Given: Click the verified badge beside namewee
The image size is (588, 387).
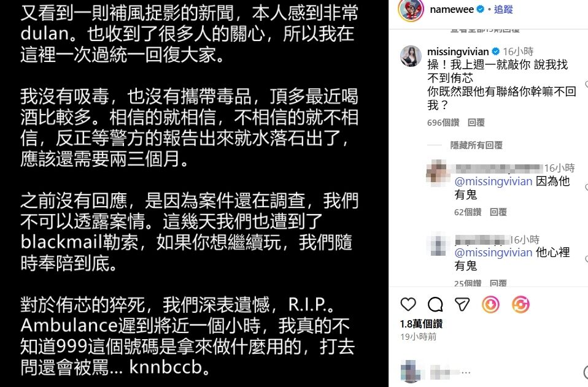Looking at the screenshot, I should click(x=480, y=9).
